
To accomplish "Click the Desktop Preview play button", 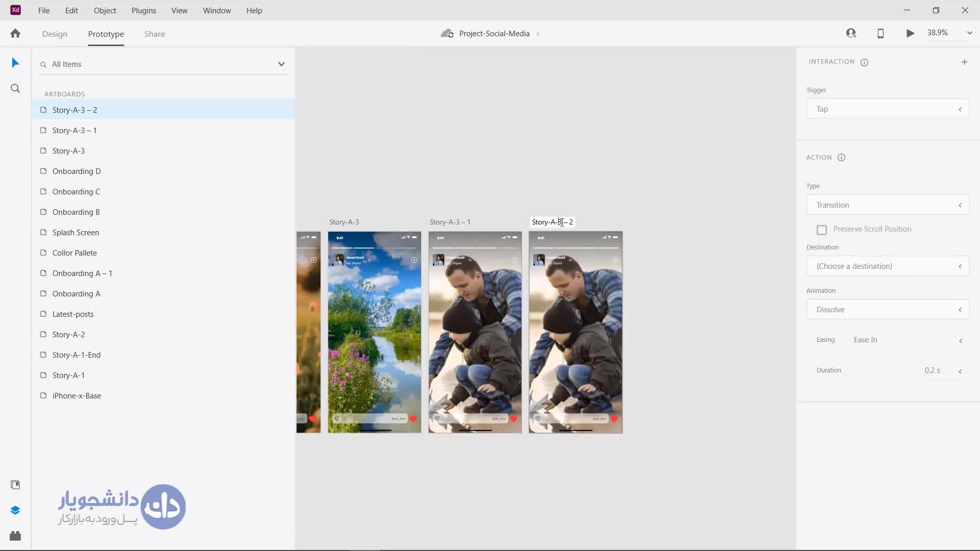I will tap(910, 34).
